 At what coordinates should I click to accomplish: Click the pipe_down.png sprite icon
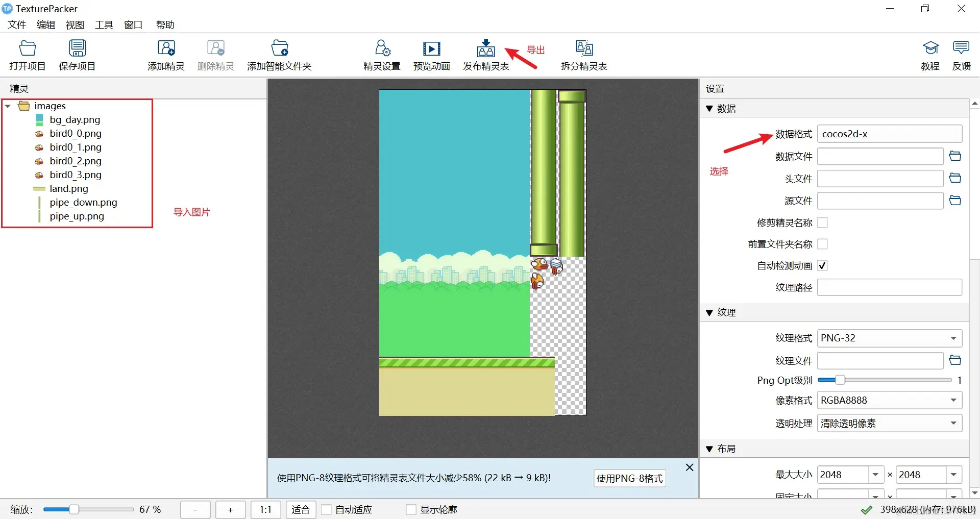pyautogui.click(x=39, y=203)
